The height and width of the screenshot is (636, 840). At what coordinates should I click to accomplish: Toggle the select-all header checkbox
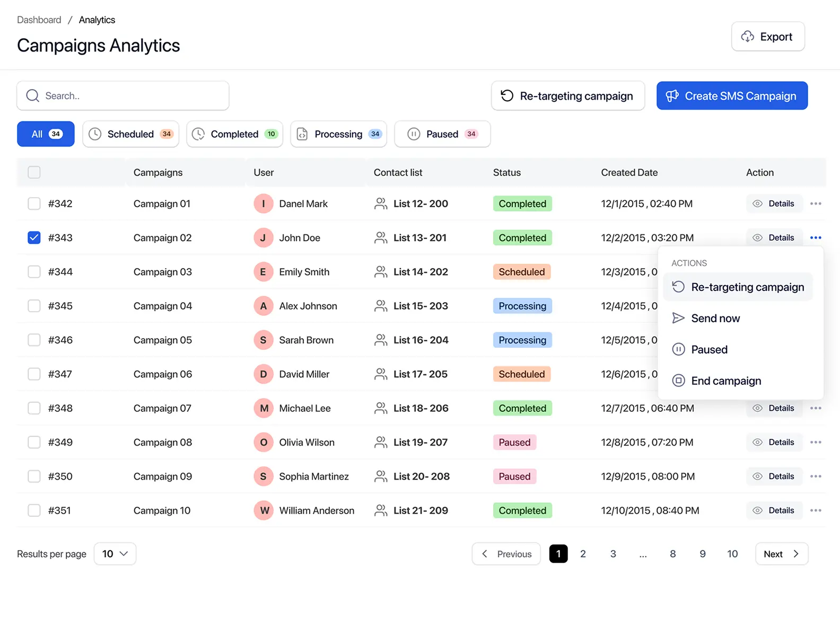point(34,172)
